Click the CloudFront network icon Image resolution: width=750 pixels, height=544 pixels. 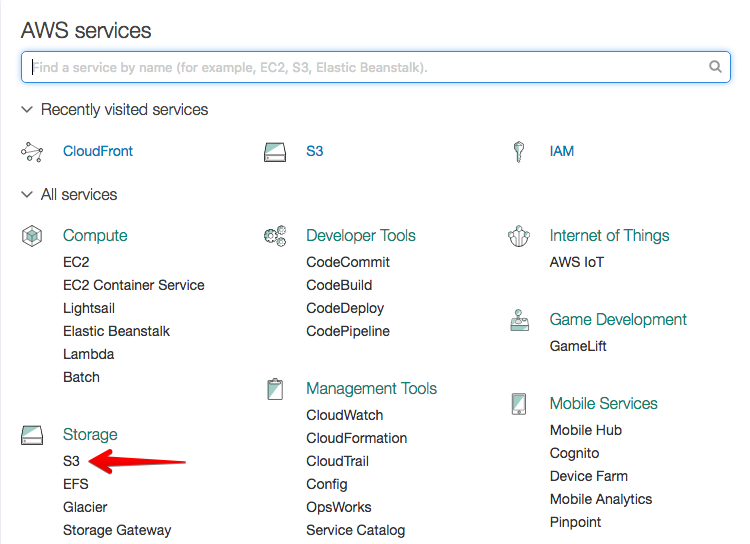[32, 152]
